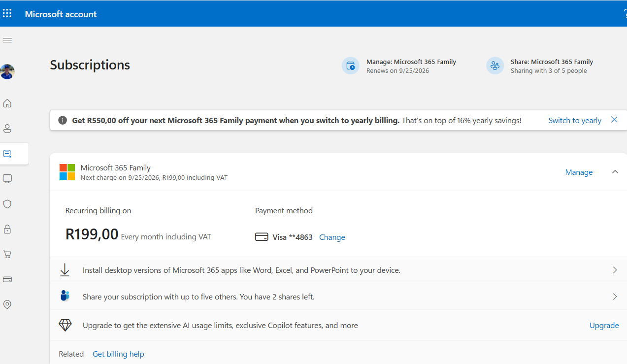Screen dimensions: 627x364
Task: Collapse the Microsoft 365 Family card chevron
Action: click(615, 172)
